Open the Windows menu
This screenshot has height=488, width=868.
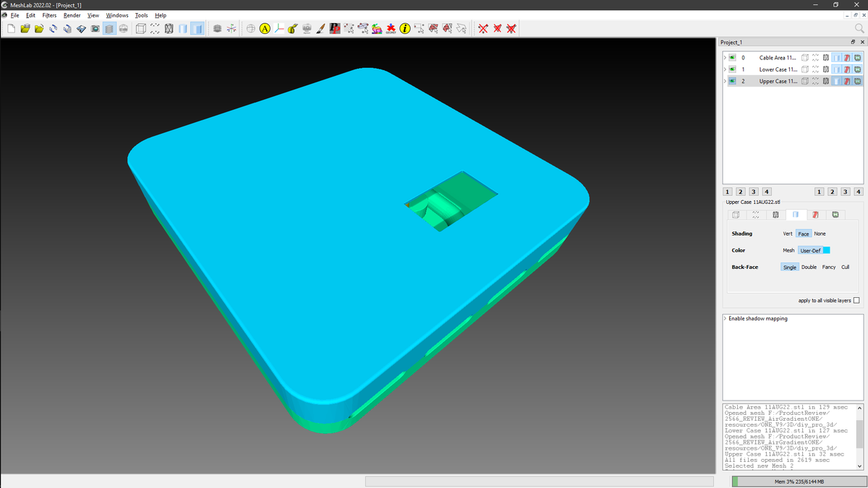[117, 15]
